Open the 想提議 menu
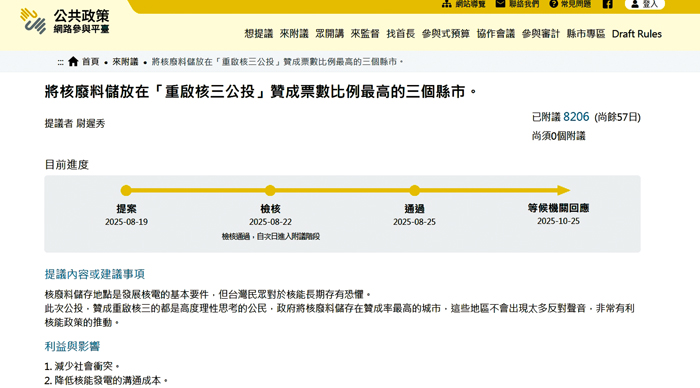700x388 pixels. point(258,34)
